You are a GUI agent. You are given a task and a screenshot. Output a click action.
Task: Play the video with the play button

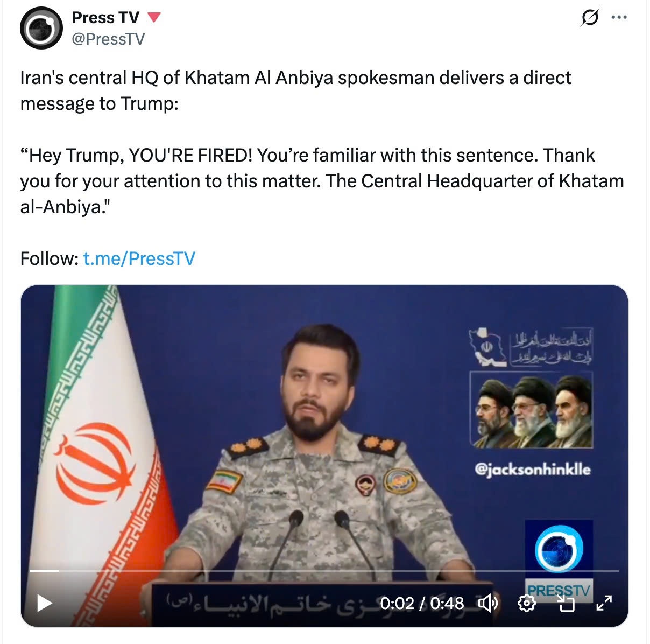[44, 603]
